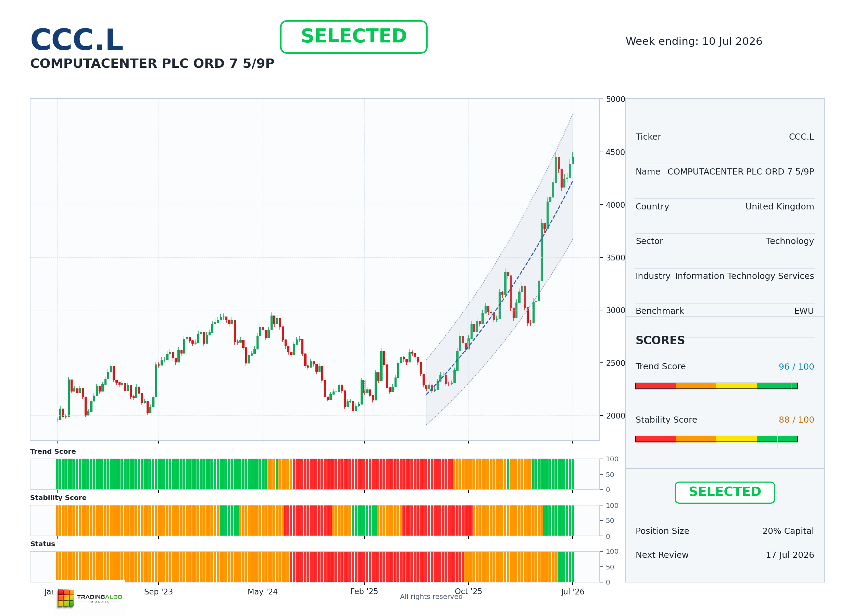This screenshot has height=616, width=863.
Task: Click the May '24 date axis label
Action: pos(263,592)
